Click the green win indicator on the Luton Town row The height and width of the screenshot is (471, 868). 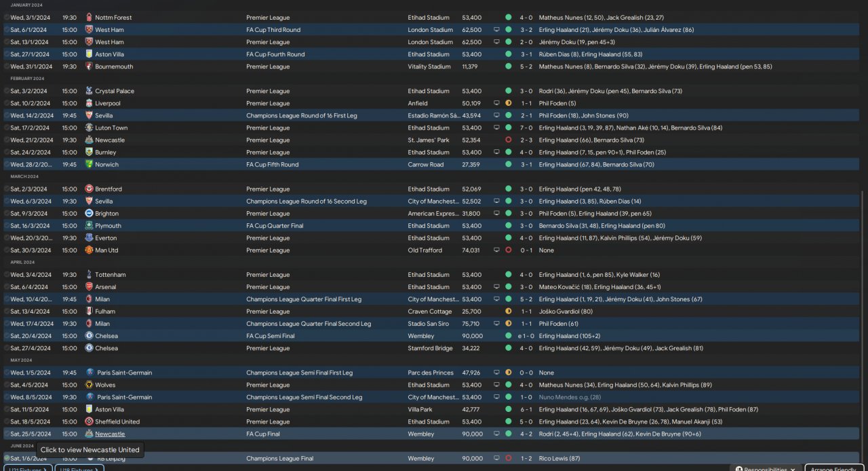[x=509, y=128]
